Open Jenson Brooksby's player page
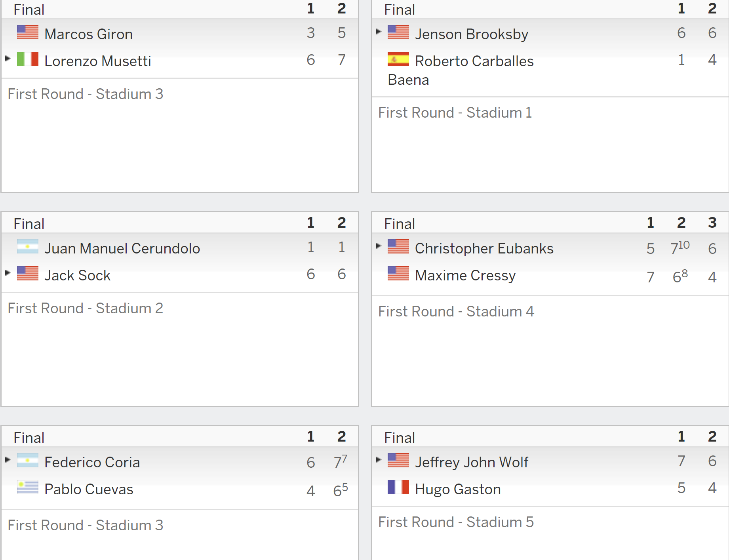 [x=472, y=34]
